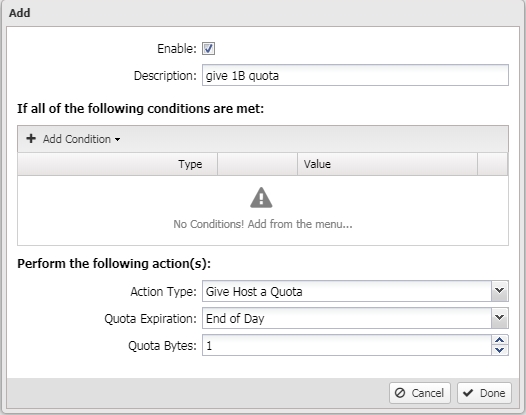
Task: Click the Type column header
Action: [118, 164]
